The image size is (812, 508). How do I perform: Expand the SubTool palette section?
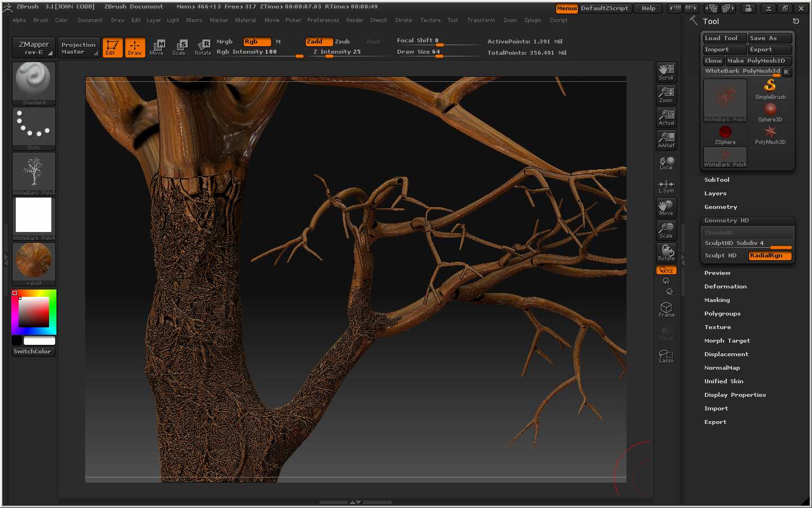[x=717, y=180]
